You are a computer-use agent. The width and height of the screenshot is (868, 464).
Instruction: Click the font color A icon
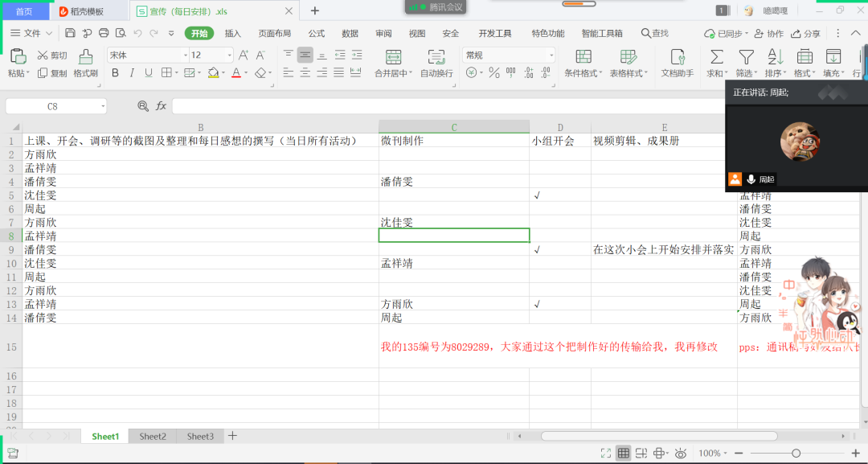(236, 72)
